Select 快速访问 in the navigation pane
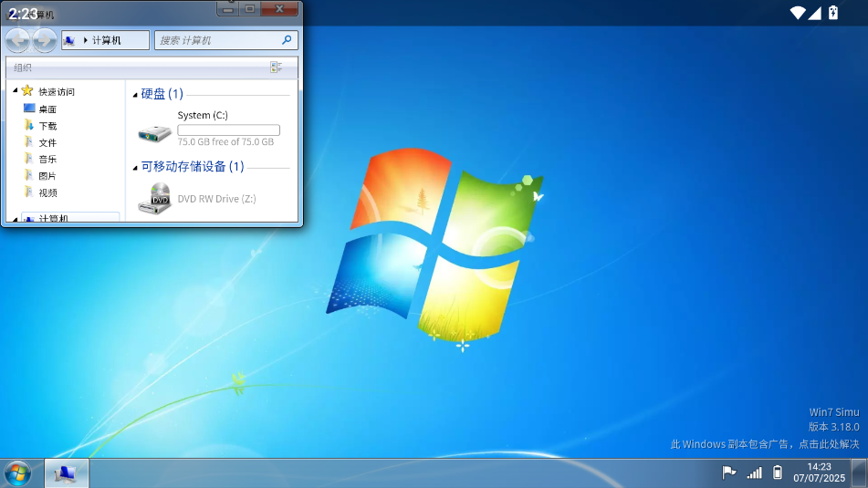This screenshot has height=488, width=868. [57, 92]
